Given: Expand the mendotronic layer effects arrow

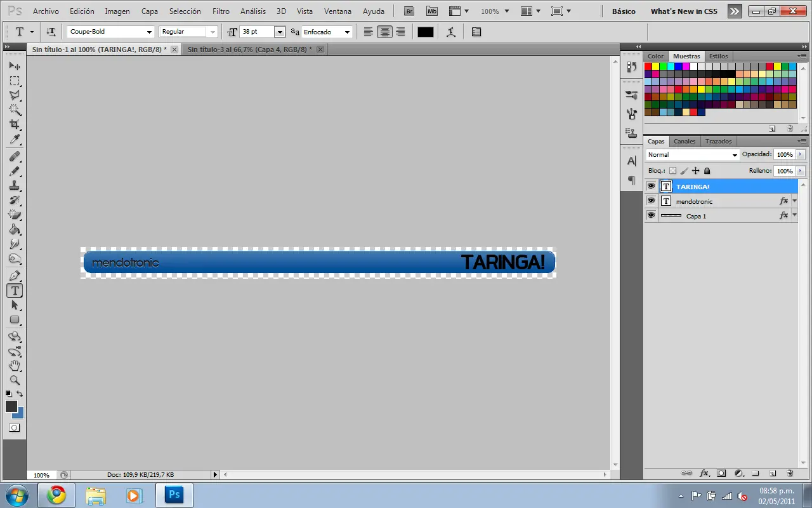Looking at the screenshot, I should click(x=794, y=201).
